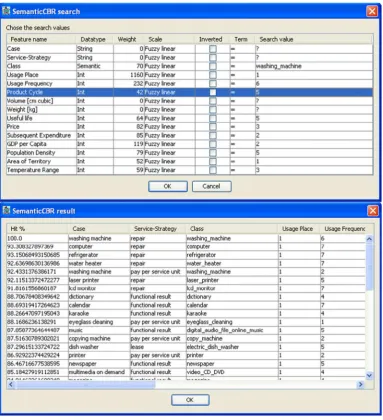The image size is (383, 420).
Task: Click result table horizontal scrollbar left arrow
Action: (x=11, y=384)
